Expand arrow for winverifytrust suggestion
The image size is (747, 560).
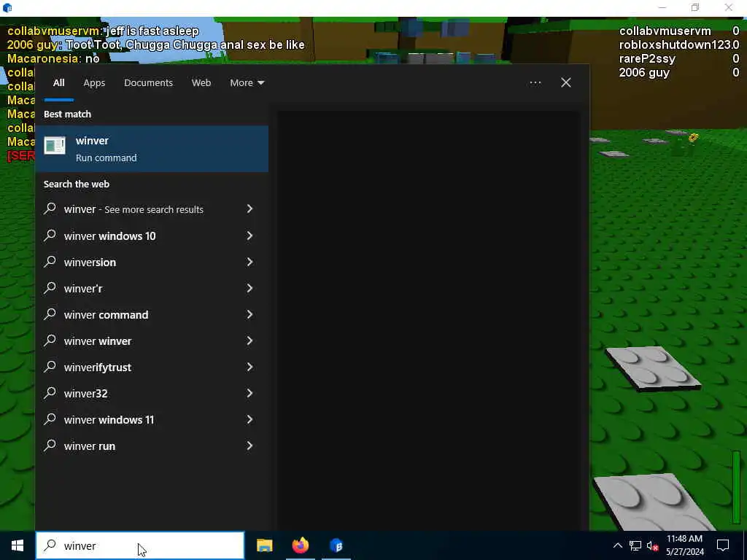[249, 367]
